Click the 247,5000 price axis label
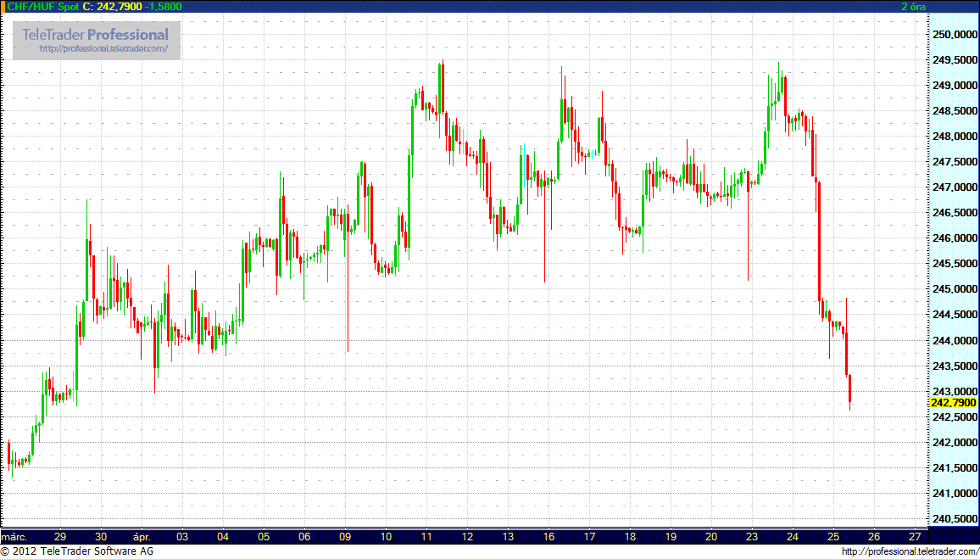The height and width of the screenshot is (559, 980). point(954,162)
